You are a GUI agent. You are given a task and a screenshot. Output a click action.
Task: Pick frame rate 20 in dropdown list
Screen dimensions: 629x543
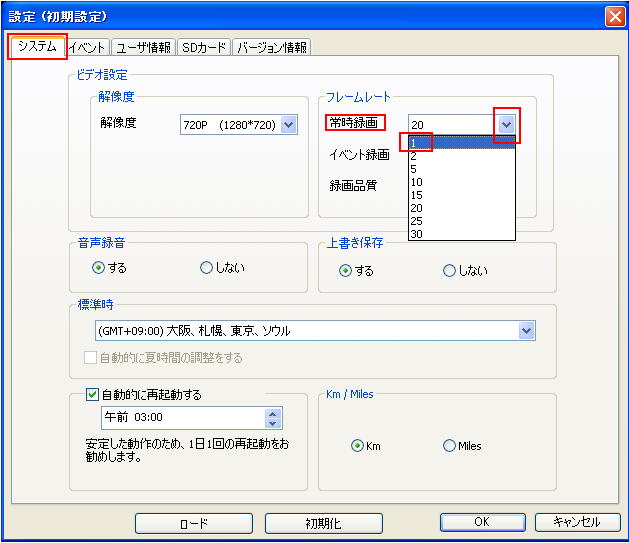click(462, 208)
